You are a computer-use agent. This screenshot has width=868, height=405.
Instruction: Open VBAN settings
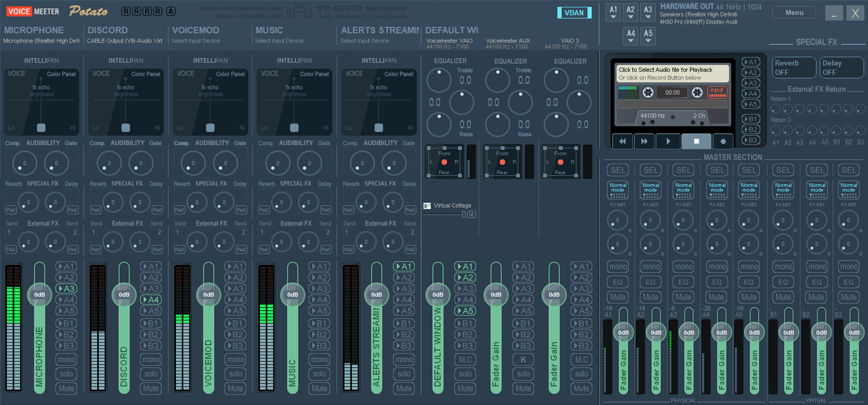pos(574,12)
